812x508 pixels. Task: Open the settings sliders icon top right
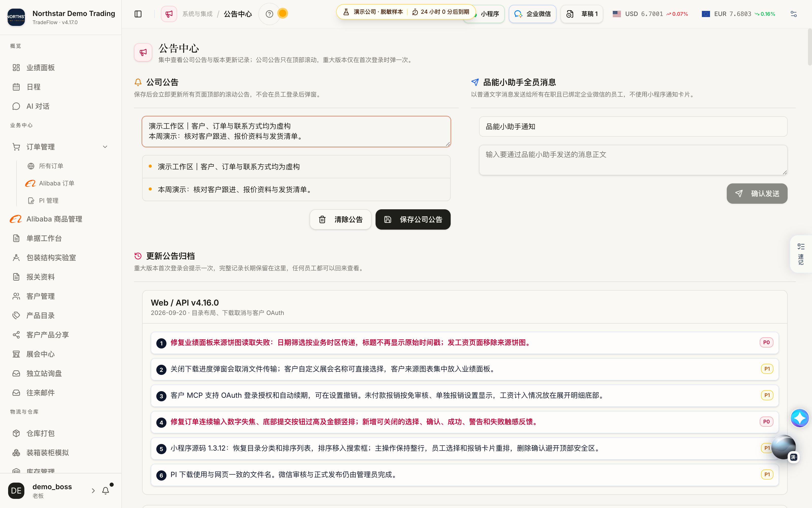point(793,14)
